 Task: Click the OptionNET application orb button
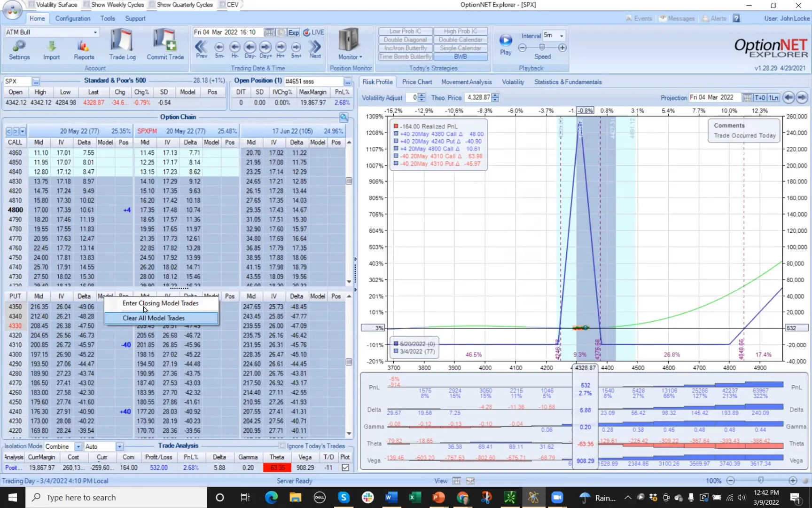(12, 10)
